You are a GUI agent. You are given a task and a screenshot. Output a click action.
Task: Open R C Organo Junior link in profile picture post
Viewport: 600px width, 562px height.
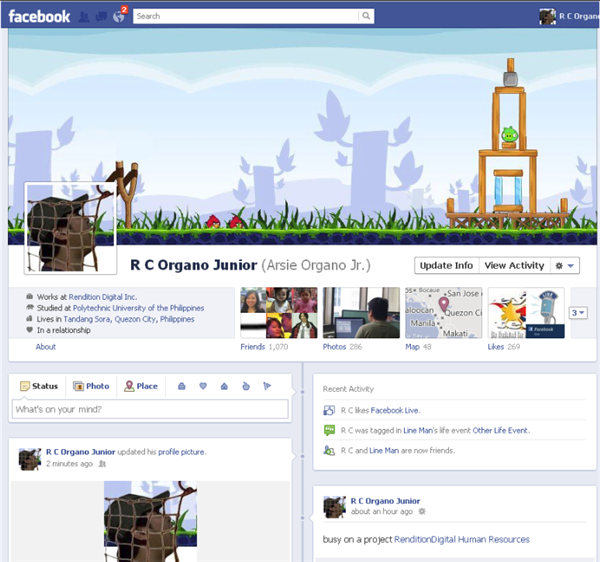pos(80,452)
